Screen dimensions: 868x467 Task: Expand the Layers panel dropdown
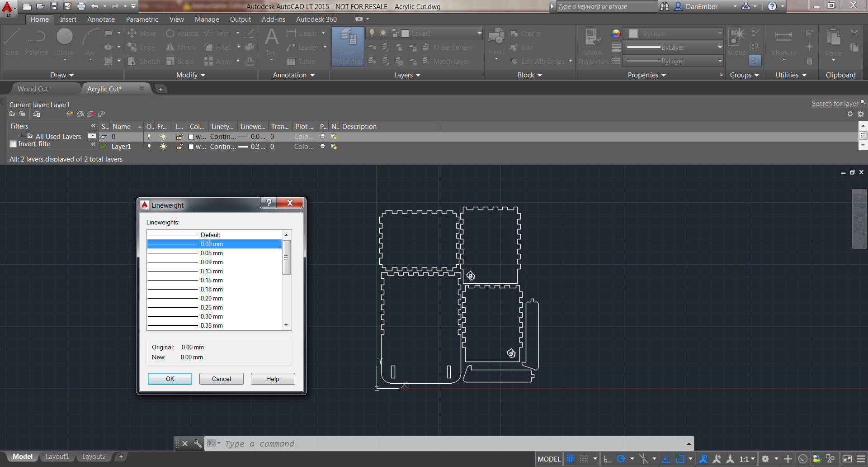(407, 75)
